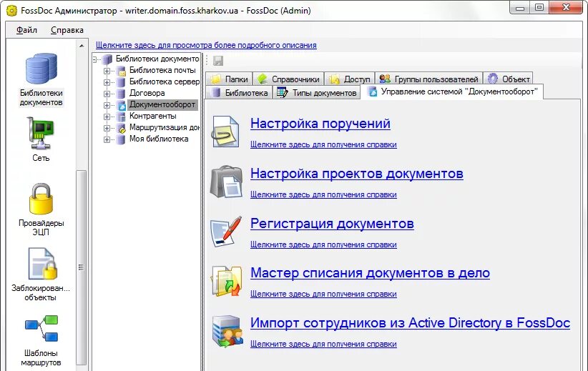Screen dimensions: 588x371
Task: Click the FossDoc app icon in title bar
Action: [x=11, y=11]
